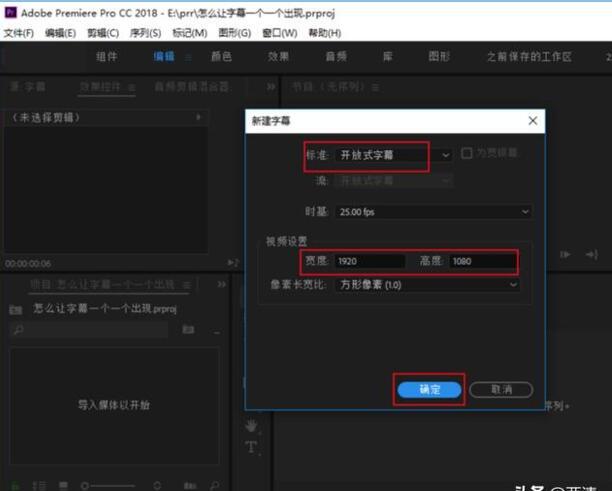The height and width of the screenshot is (491, 612).
Task: Open the sort icons button in project panel
Action: (x=157, y=486)
